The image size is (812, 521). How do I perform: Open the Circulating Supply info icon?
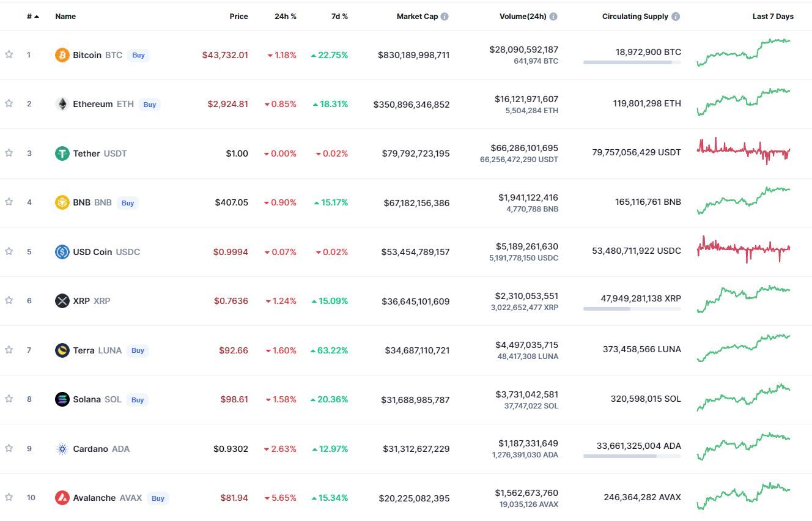(676, 17)
